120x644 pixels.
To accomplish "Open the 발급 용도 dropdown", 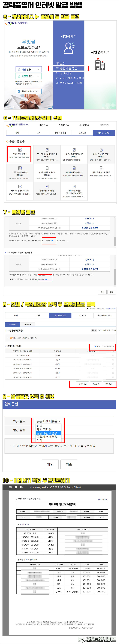I will coord(48,421).
